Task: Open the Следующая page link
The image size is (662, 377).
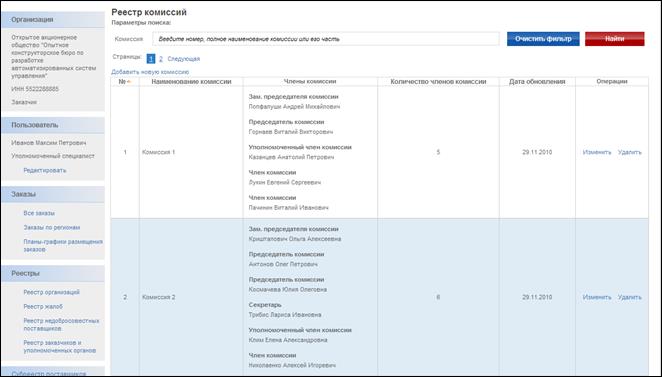Action: click(x=184, y=59)
